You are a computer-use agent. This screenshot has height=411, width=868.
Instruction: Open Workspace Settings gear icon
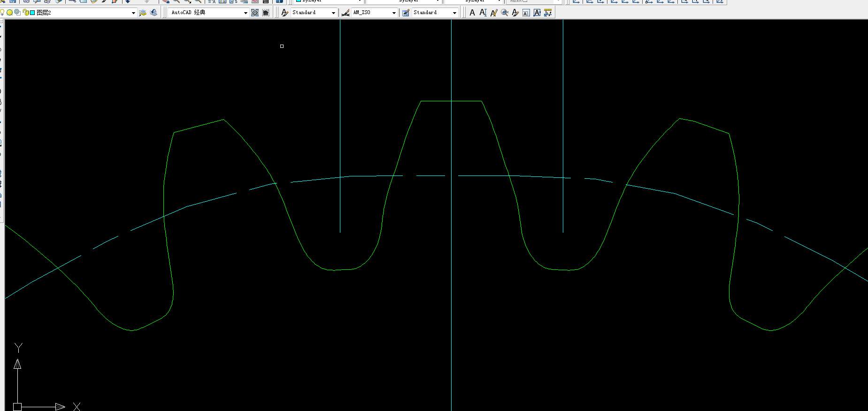pos(255,13)
